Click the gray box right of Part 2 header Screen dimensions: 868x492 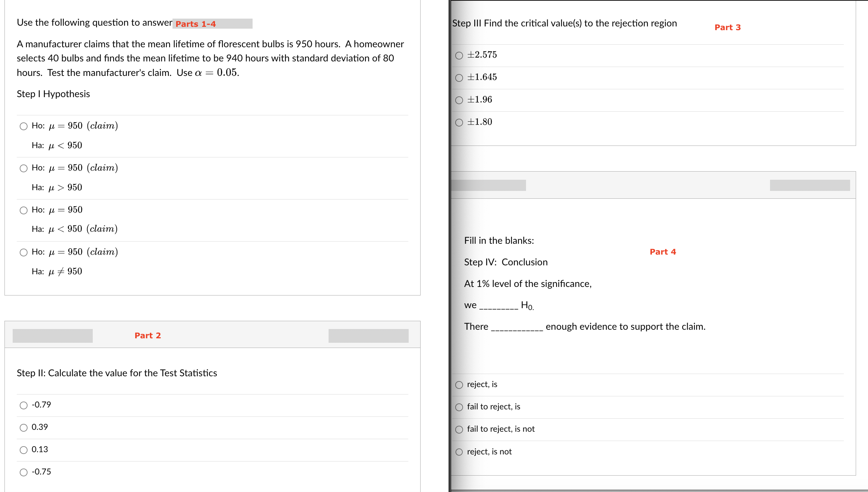tap(368, 336)
